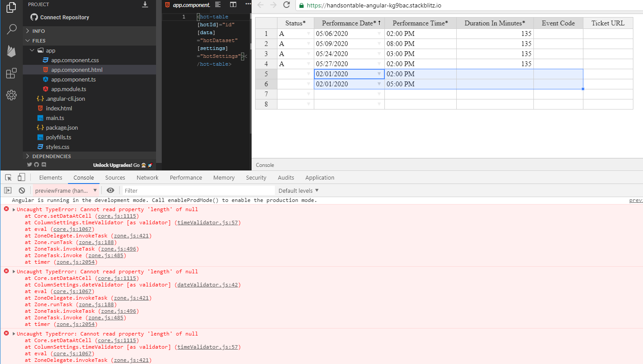Switch to the Memory tab
643x364 pixels.
pos(224,177)
